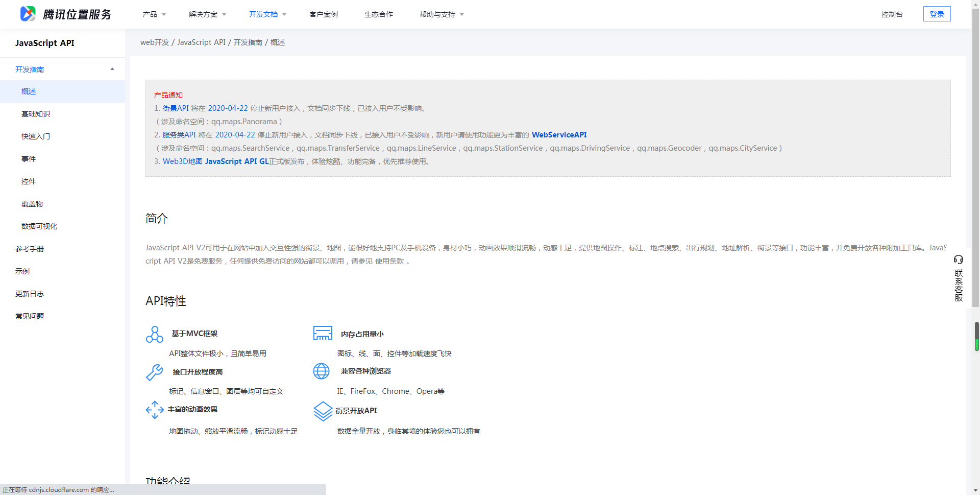
Task: Click the Tencent Location Services logo
Action: click(64, 14)
